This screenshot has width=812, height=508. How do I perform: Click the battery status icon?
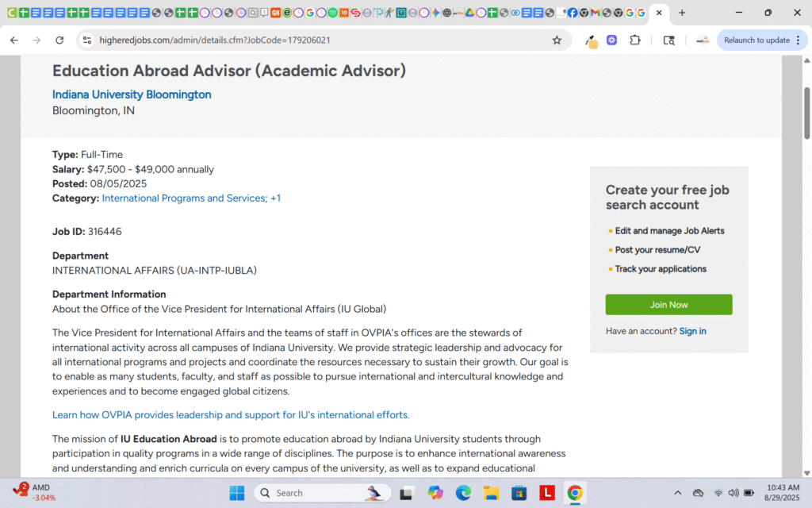(749, 493)
